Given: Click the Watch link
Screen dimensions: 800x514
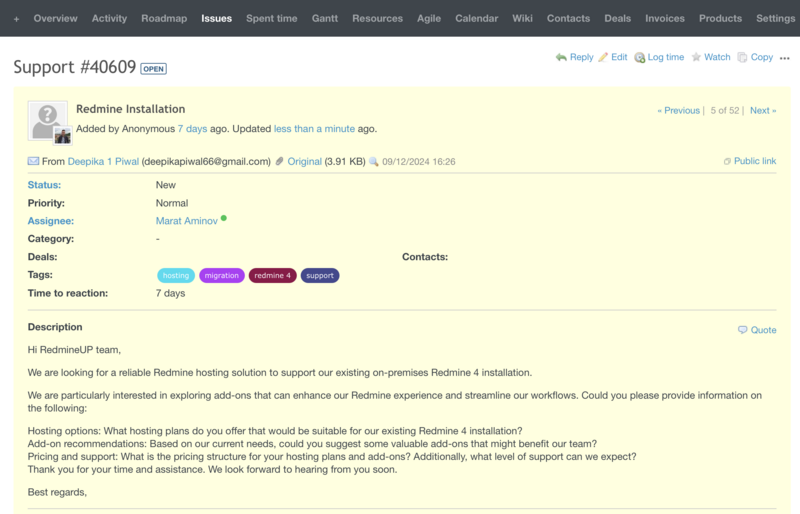Looking at the screenshot, I should (717, 57).
